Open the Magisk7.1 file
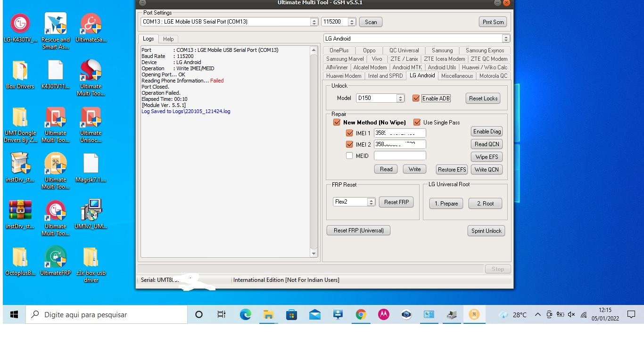Image resolution: width=644 pixels, height=362 pixels. 91,168
